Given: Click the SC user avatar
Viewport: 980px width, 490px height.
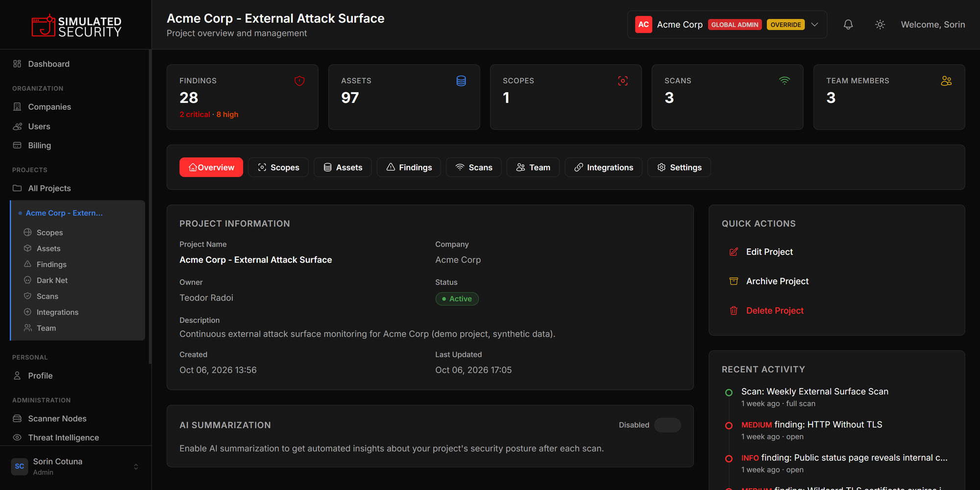Looking at the screenshot, I should (20, 466).
